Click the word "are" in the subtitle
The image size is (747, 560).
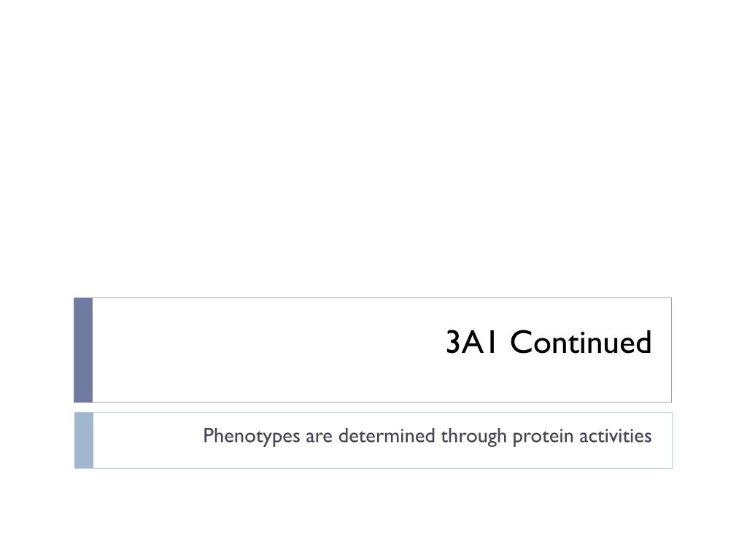[x=320, y=437]
